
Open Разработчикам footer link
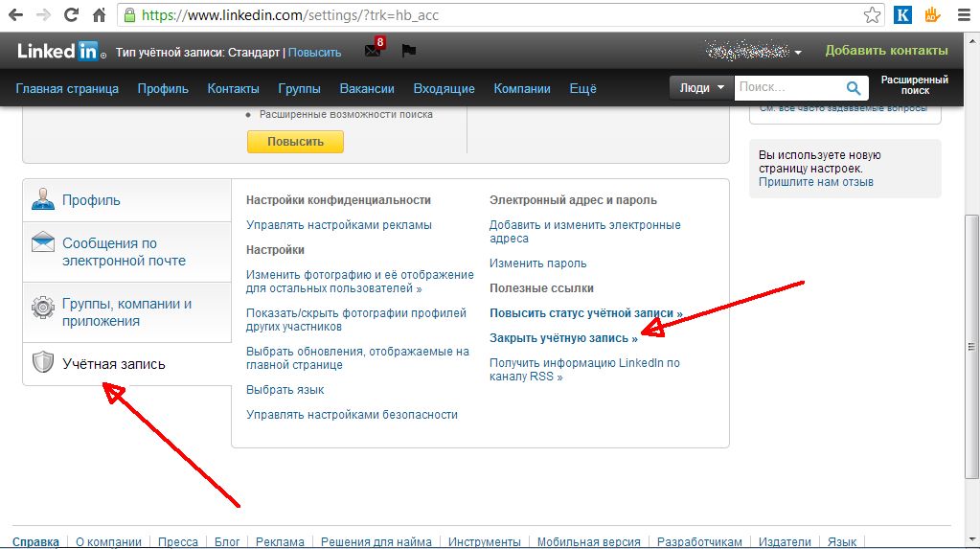pyautogui.click(x=699, y=541)
